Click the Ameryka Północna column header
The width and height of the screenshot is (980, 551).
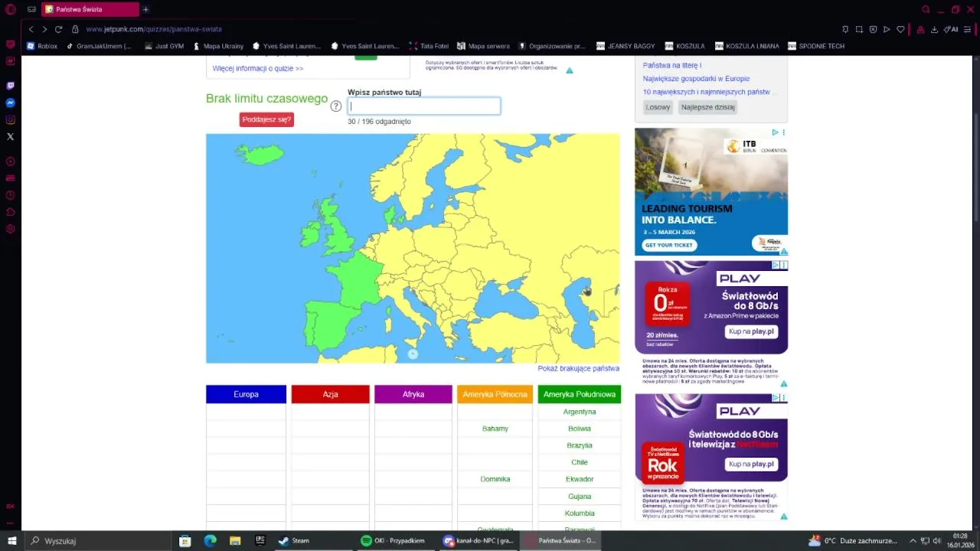495,394
